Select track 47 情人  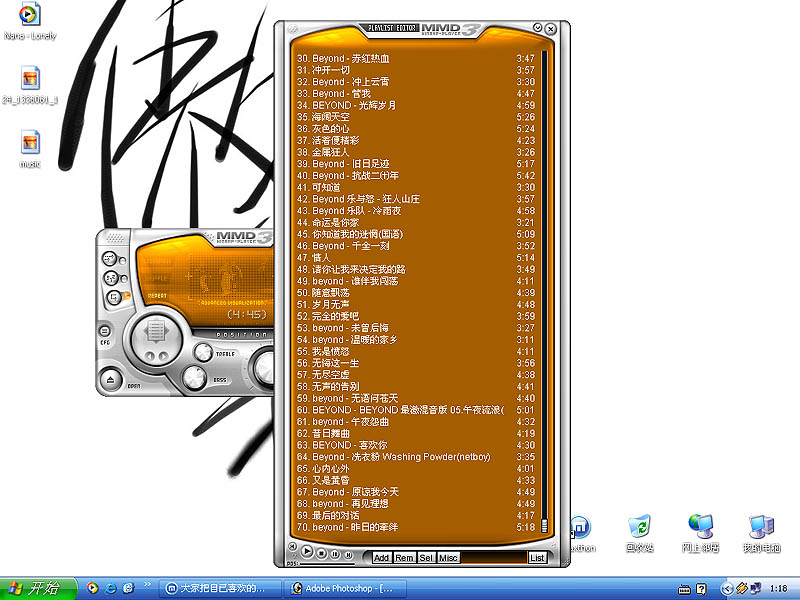click(x=416, y=258)
